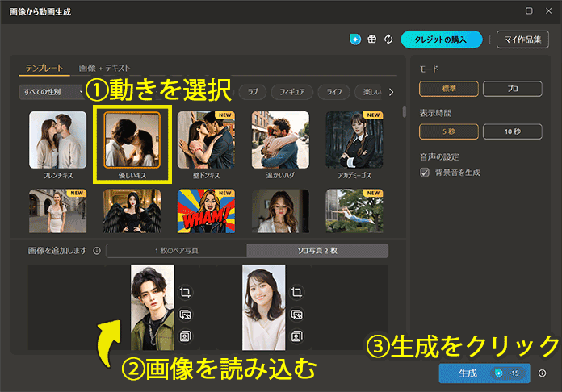Viewport: 562px width, 392px height.
Task: Filter templates by ライフ tag
Action: (334, 92)
